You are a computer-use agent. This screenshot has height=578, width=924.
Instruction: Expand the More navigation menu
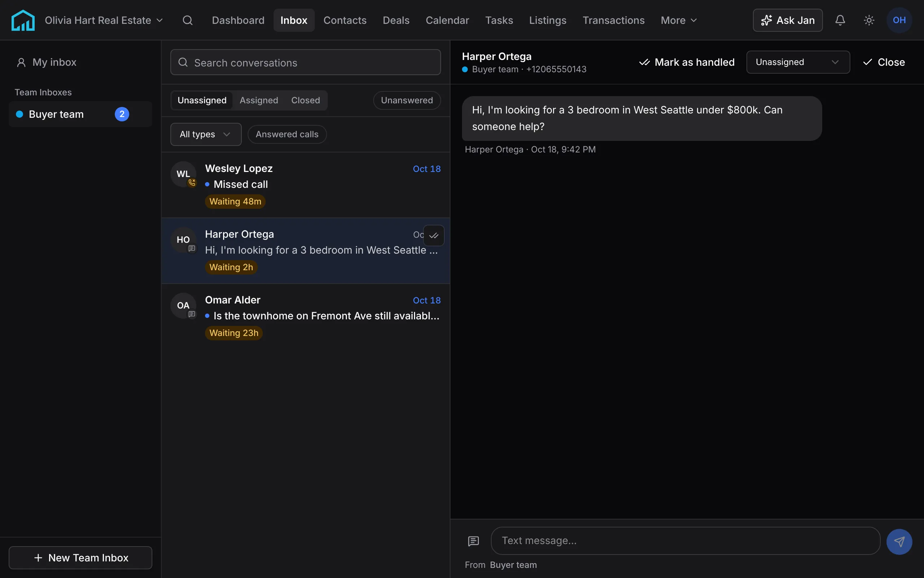[x=679, y=20]
